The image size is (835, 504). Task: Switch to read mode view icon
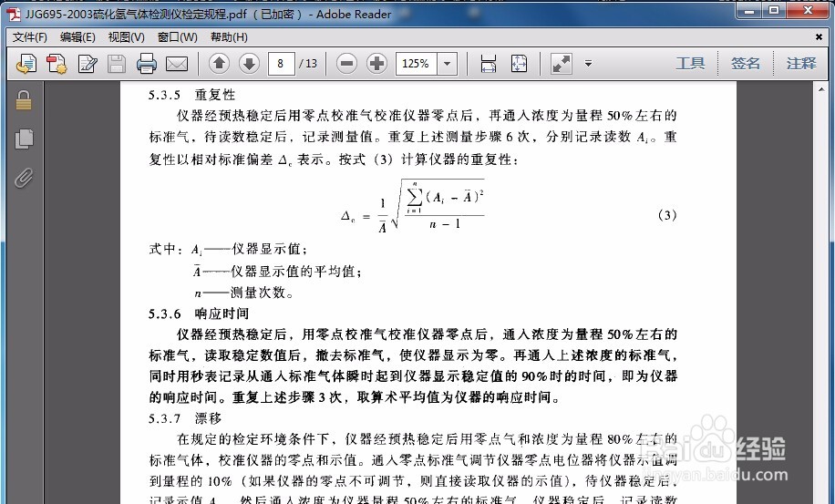(562, 64)
